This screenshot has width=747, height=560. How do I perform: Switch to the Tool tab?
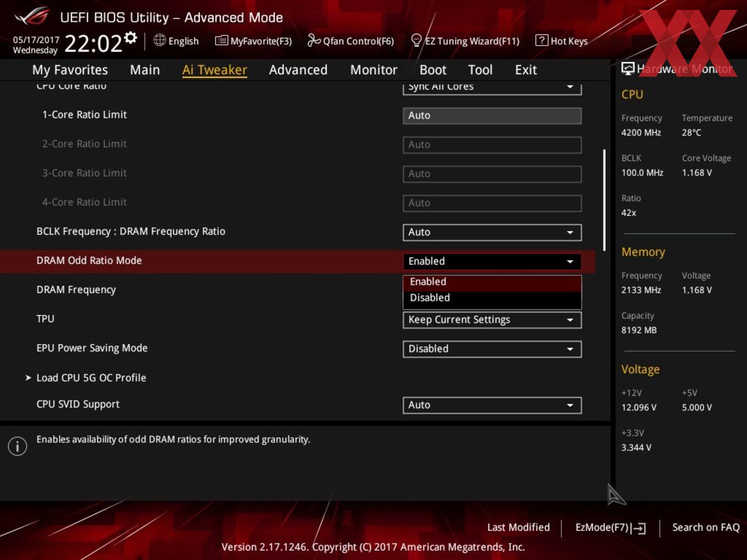pyautogui.click(x=480, y=70)
